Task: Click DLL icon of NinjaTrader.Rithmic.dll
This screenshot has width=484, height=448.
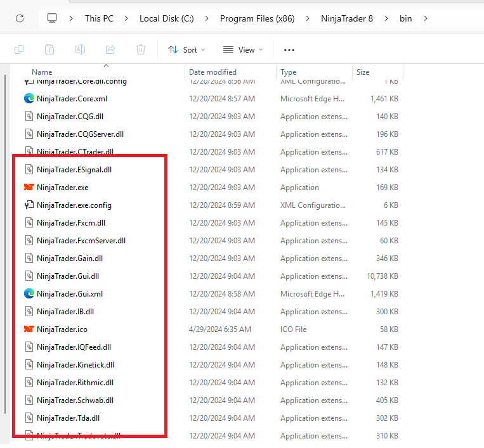Action: click(x=29, y=382)
